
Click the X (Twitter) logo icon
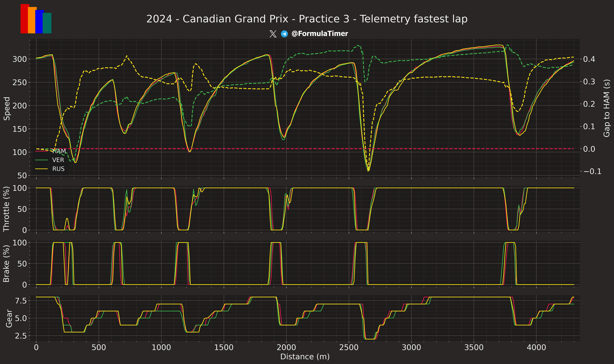273,34
